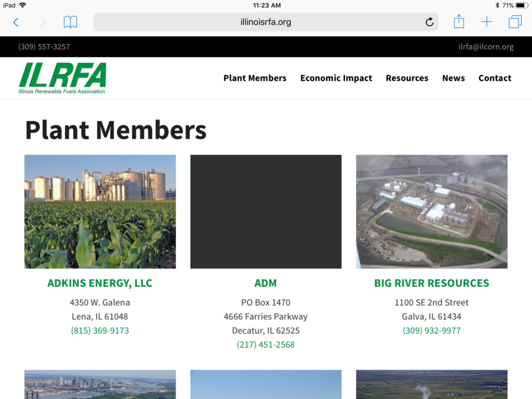The height and width of the screenshot is (399, 532).
Task: Click the address line 4350 W. Galena
Action: point(100,302)
